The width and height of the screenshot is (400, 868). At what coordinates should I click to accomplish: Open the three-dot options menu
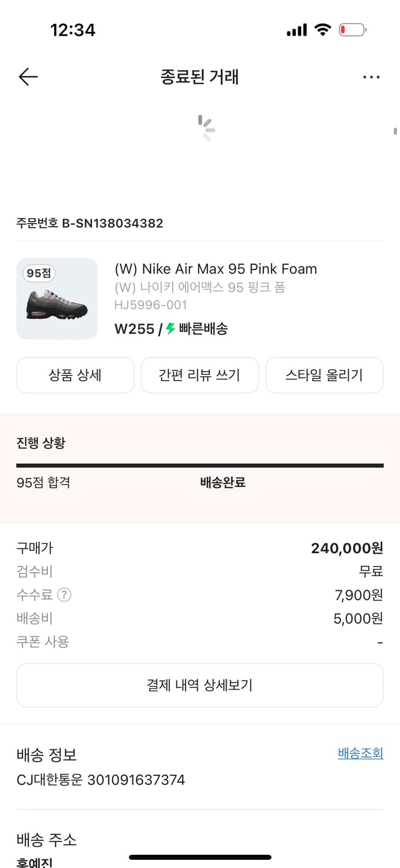(372, 76)
